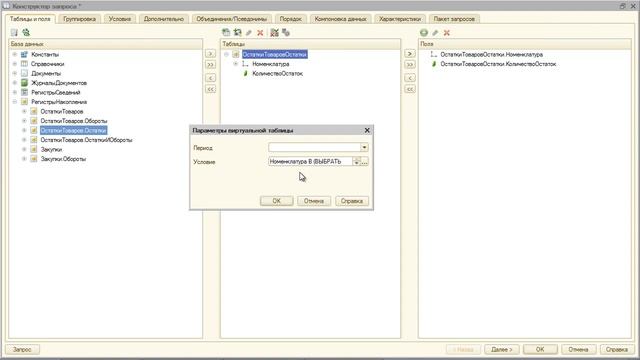Close the Параметры виртуальной таблицы dialog

coord(367,130)
